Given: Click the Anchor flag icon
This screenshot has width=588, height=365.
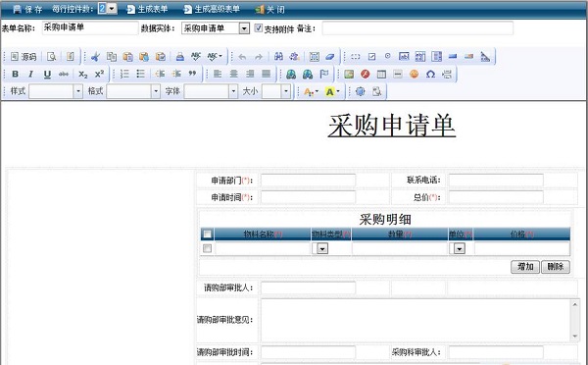Looking at the screenshot, I should (324, 74).
